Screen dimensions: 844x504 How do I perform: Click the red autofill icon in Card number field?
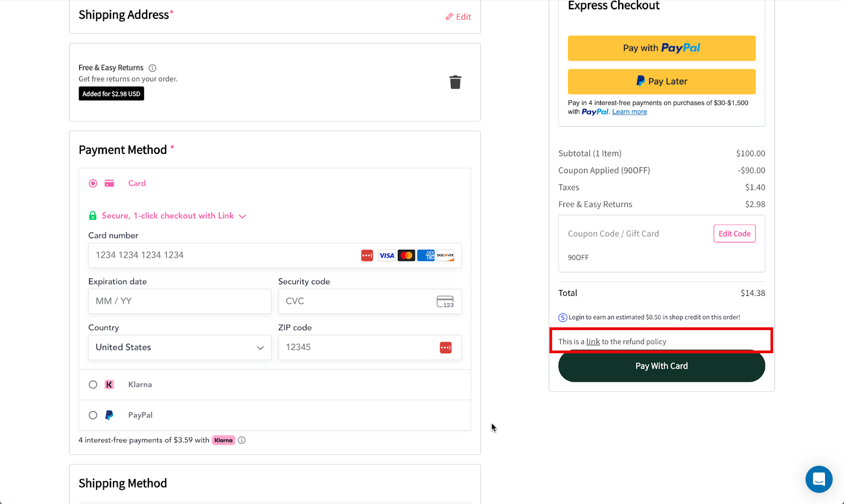(367, 256)
